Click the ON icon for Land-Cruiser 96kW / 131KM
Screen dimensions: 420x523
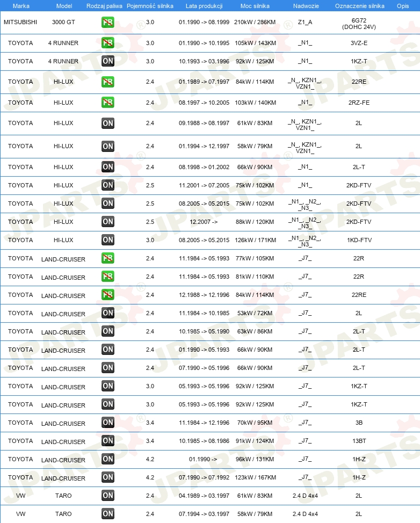(x=108, y=459)
